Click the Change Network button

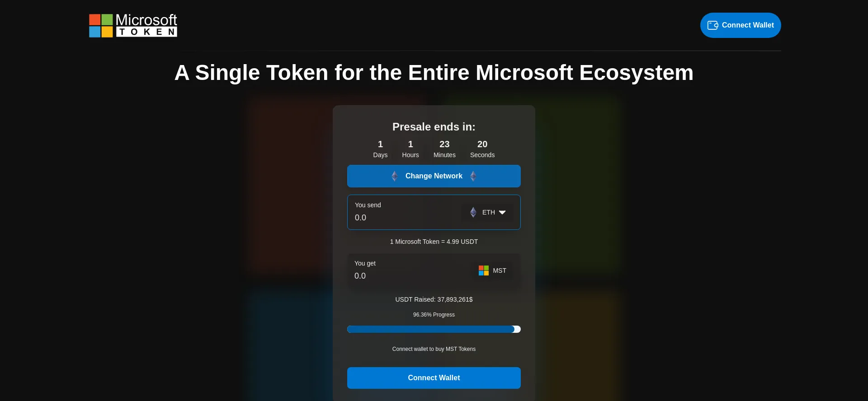(434, 176)
